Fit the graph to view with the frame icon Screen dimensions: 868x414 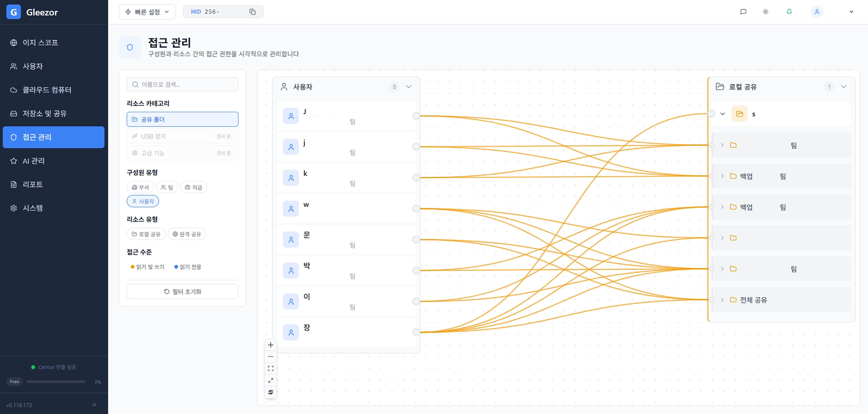(x=271, y=368)
